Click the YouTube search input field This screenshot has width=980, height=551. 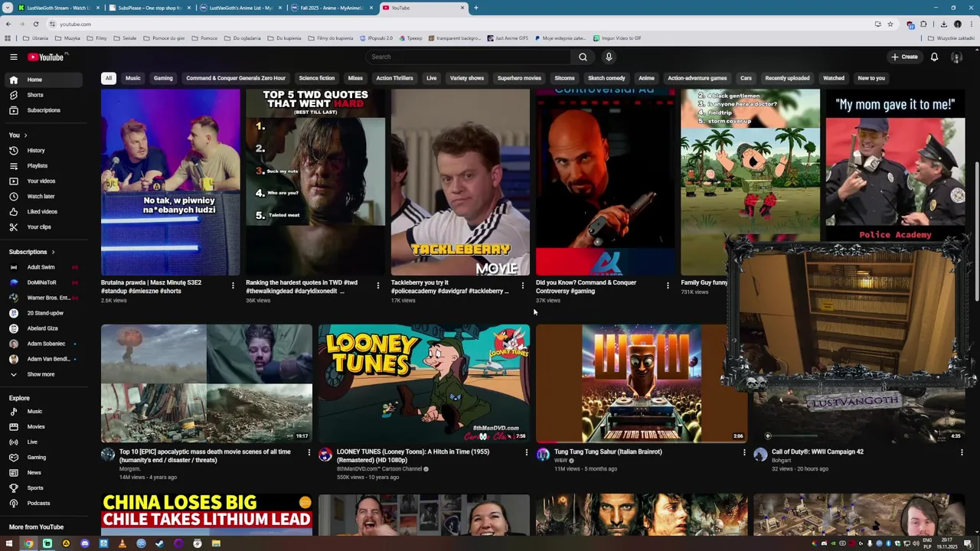point(469,57)
